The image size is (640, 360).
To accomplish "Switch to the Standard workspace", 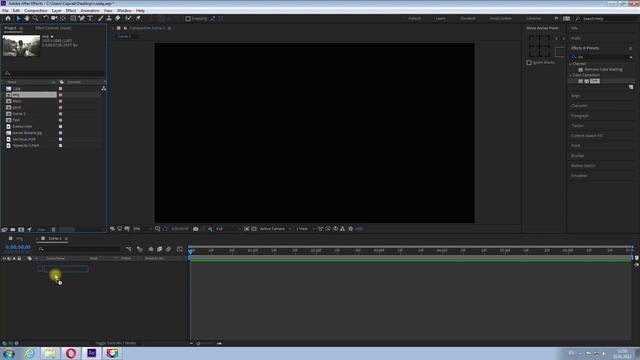I will [x=468, y=18].
